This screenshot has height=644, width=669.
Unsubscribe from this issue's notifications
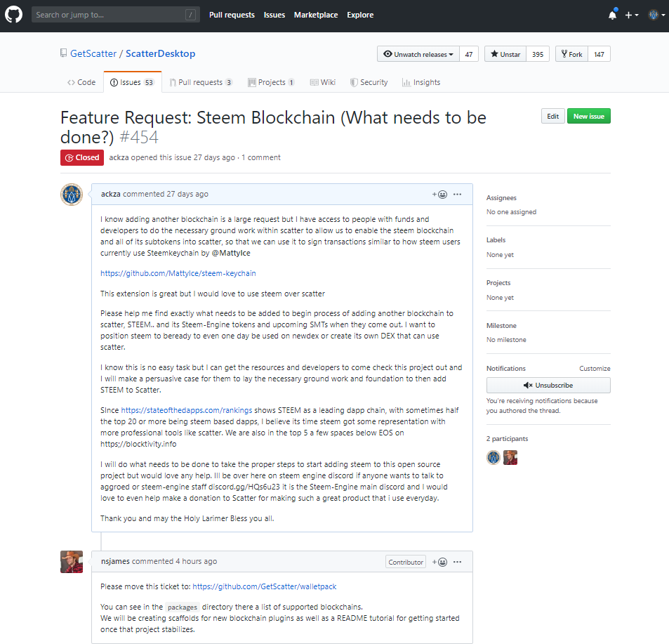(548, 386)
